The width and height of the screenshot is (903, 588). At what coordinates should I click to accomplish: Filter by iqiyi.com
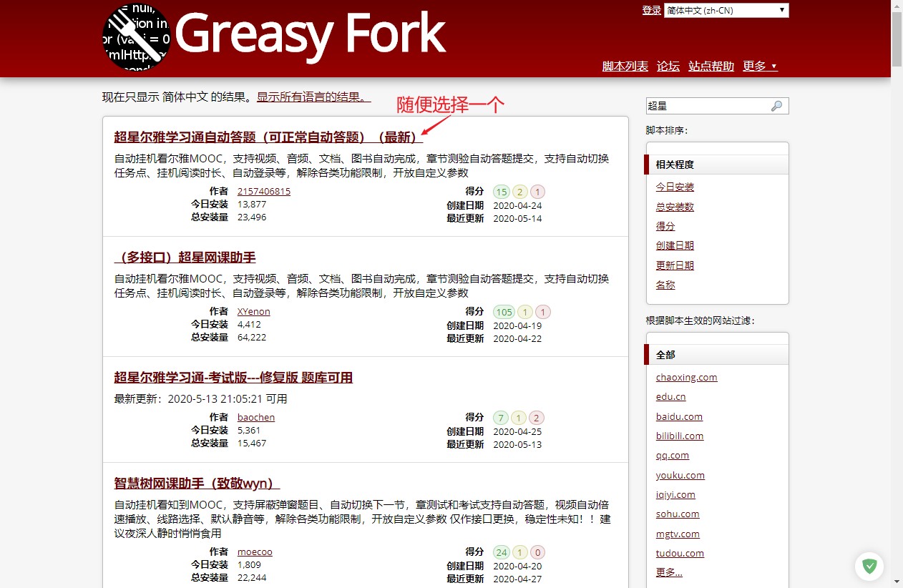point(675,494)
